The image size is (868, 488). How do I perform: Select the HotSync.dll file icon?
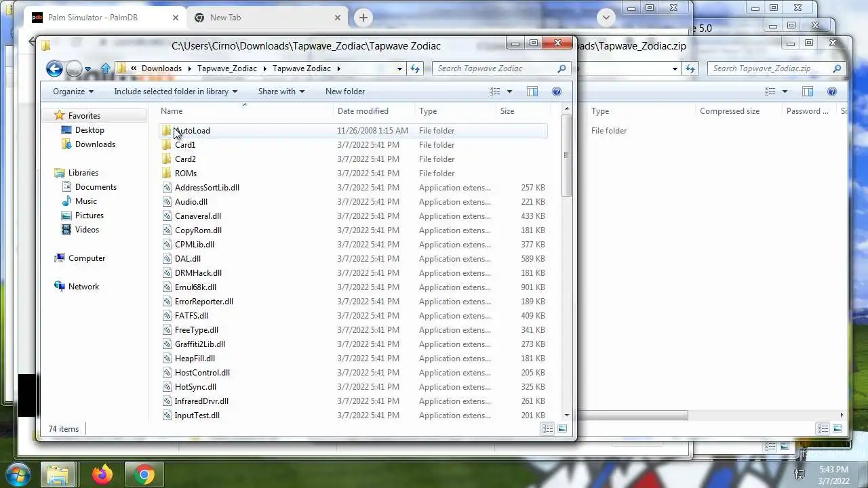pyautogui.click(x=167, y=387)
